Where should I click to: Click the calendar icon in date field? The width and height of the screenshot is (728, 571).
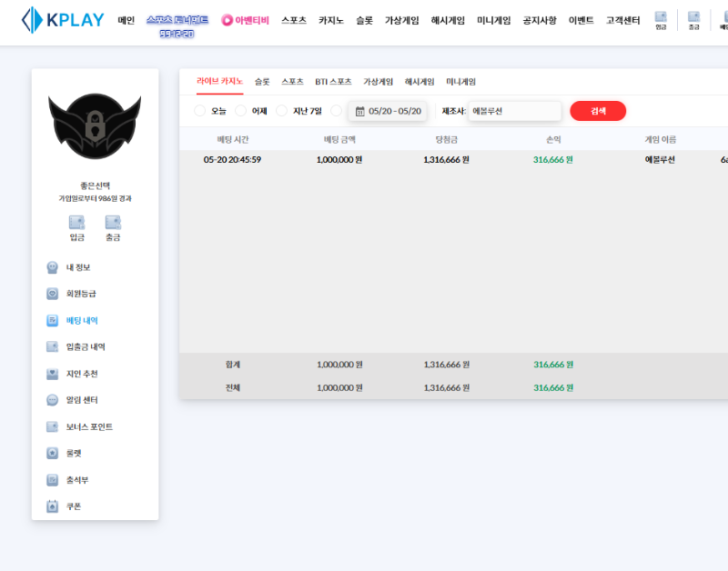(359, 111)
